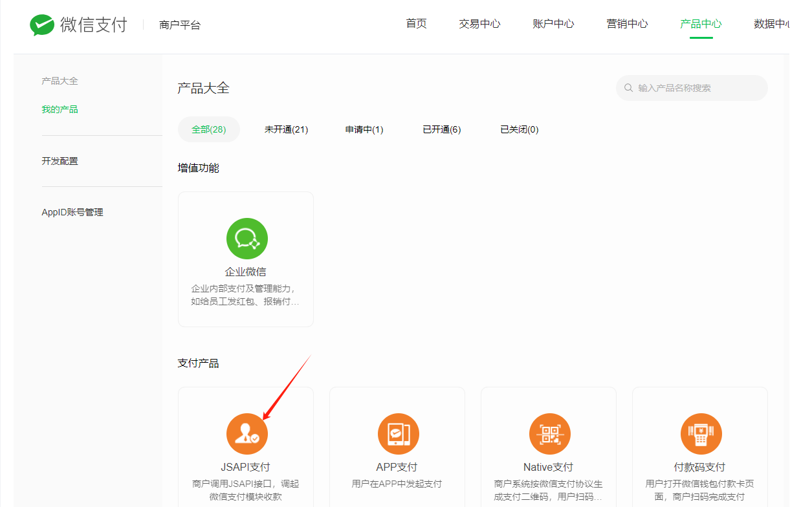Click the 企业内部支付及管理能力 description
Viewport: 812px width, 507px height.
(245, 295)
